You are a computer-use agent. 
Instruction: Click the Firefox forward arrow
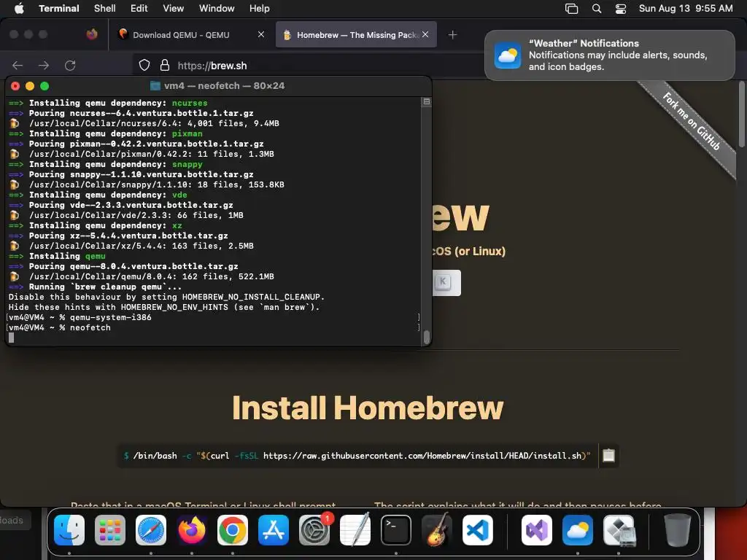43,65
